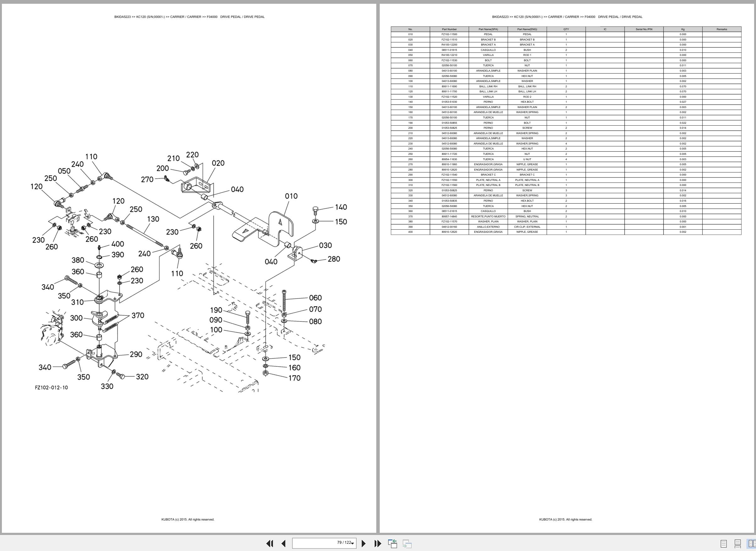Click item number 400 in the table

point(410,232)
